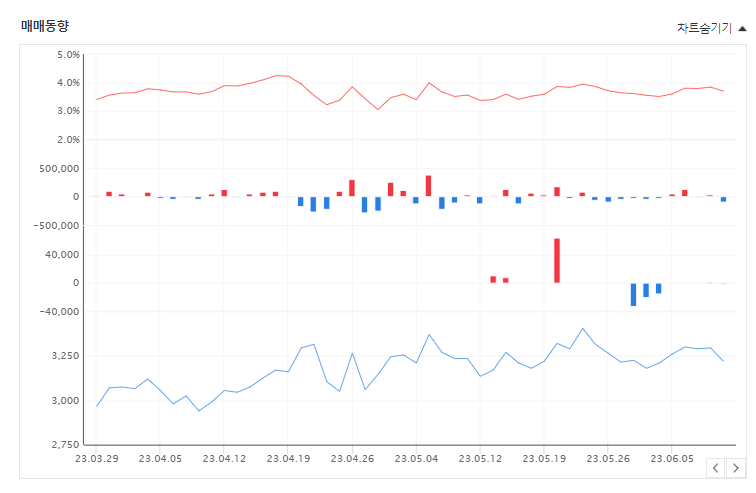Inspect the tall red bar above 23.04.26
This screenshot has width=756, height=493.
(352, 188)
